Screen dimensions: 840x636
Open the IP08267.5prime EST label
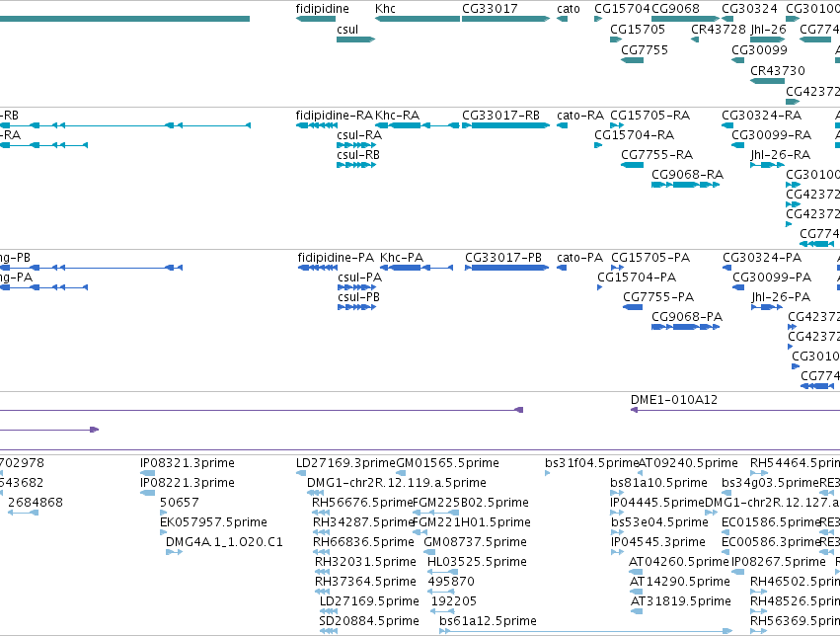point(779,562)
